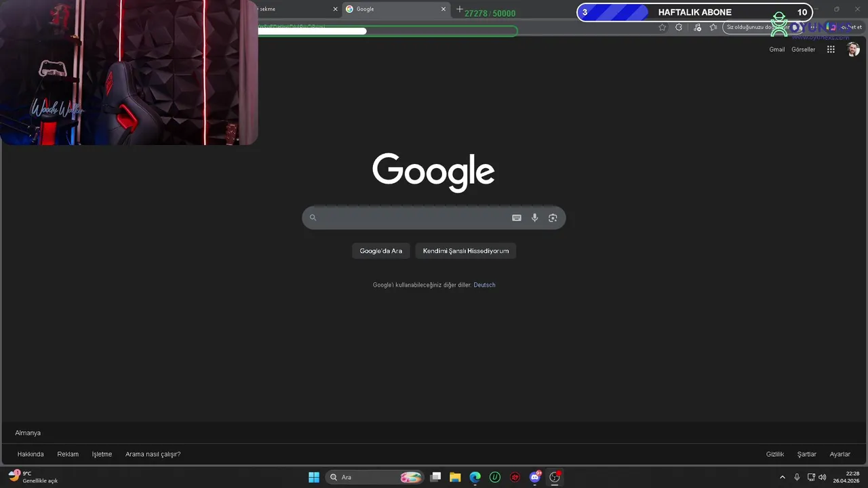Image resolution: width=868 pixels, height=488 pixels.
Task: Open İşletme footer link
Action: 102,454
